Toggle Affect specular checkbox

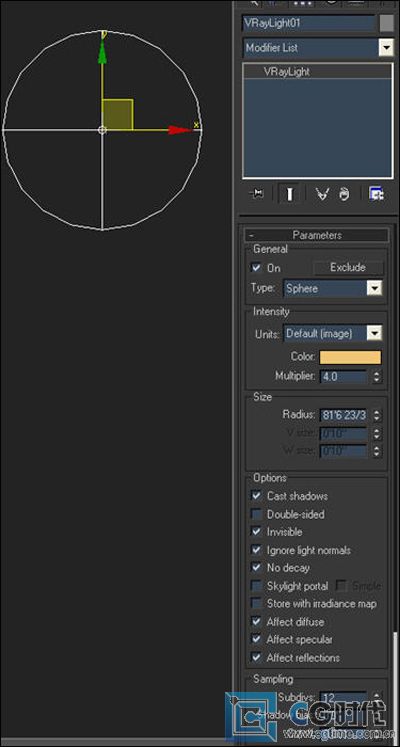(x=257, y=639)
